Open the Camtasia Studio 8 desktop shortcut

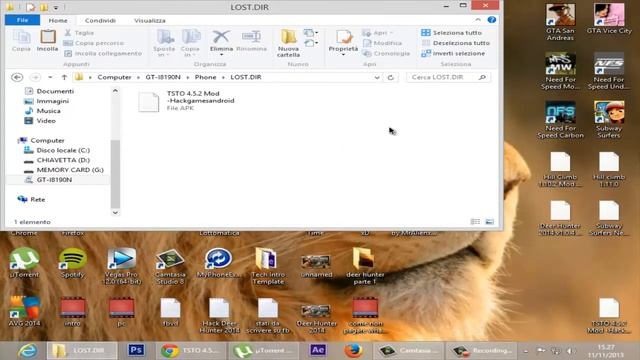tap(170, 266)
